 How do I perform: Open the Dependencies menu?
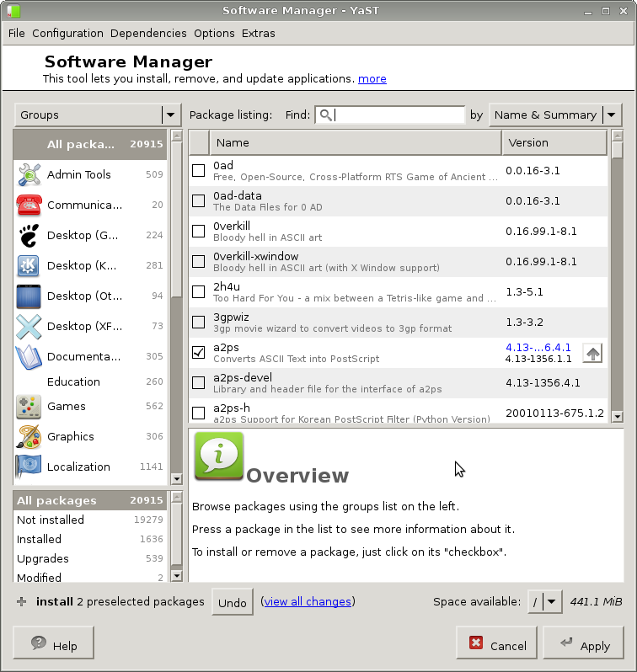[148, 34]
